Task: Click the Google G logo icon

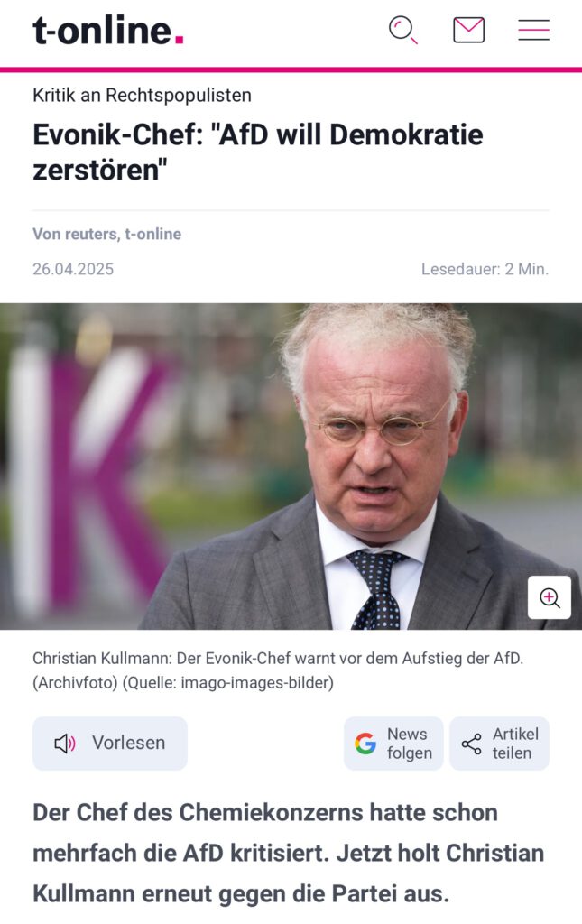Action: point(365,744)
